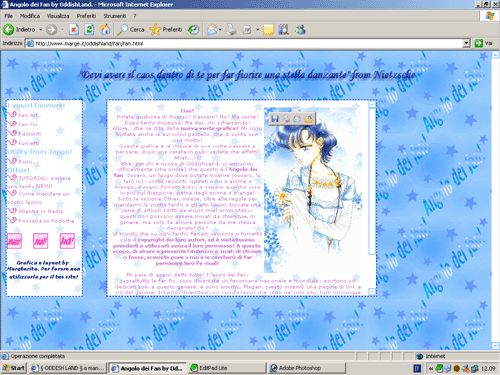500x375 pixels.
Task: Go to the Home page icon
Action: pos(105,30)
